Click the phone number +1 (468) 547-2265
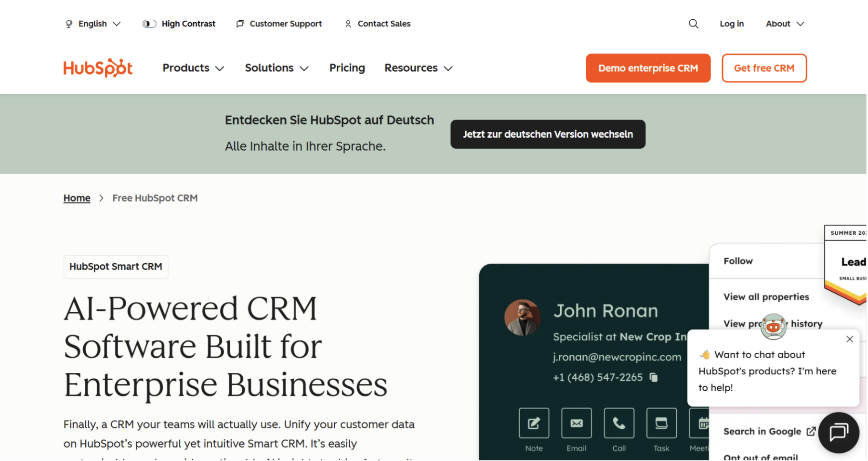This screenshot has height=461, width=868. coord(598,377)
